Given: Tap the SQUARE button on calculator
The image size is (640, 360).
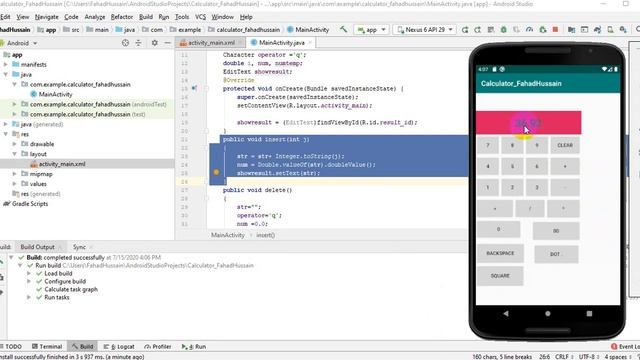Looking at the screenshot, I should (500, 276).
